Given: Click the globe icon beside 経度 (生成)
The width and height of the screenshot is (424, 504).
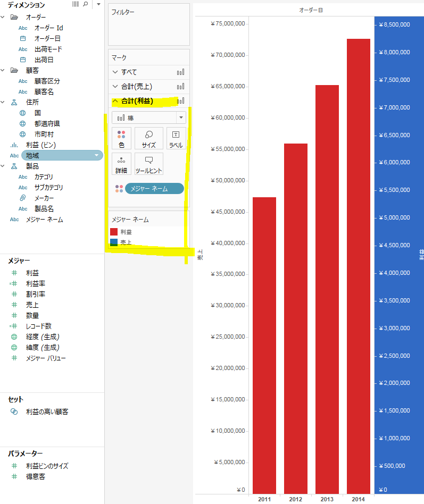Looking at the screenshot, I should (14, 337).
